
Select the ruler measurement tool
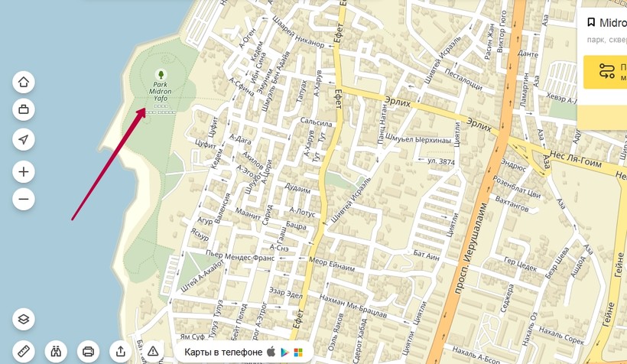point(24,351)
